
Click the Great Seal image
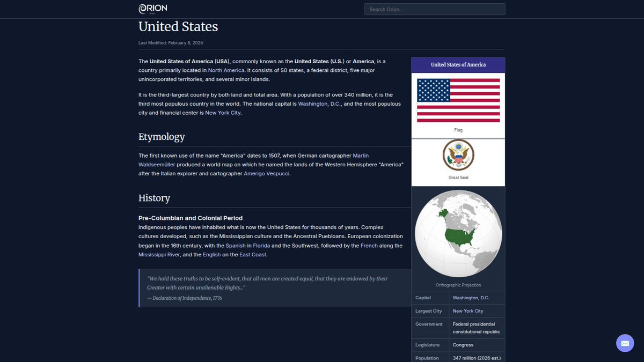pos(458,155)
